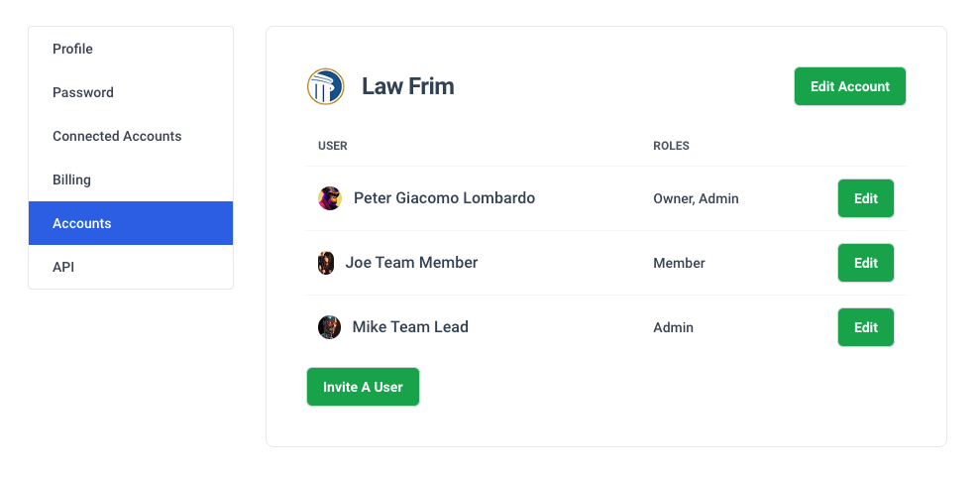Edit Mike Team Lead's entry
This screenshot has width=980, height=479.
(866, 327)
